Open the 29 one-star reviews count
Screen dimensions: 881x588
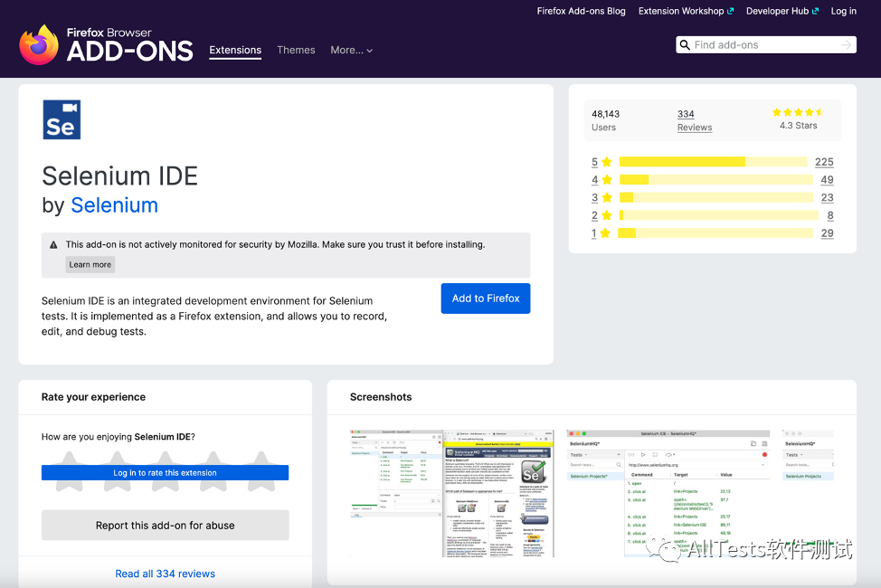827,232
